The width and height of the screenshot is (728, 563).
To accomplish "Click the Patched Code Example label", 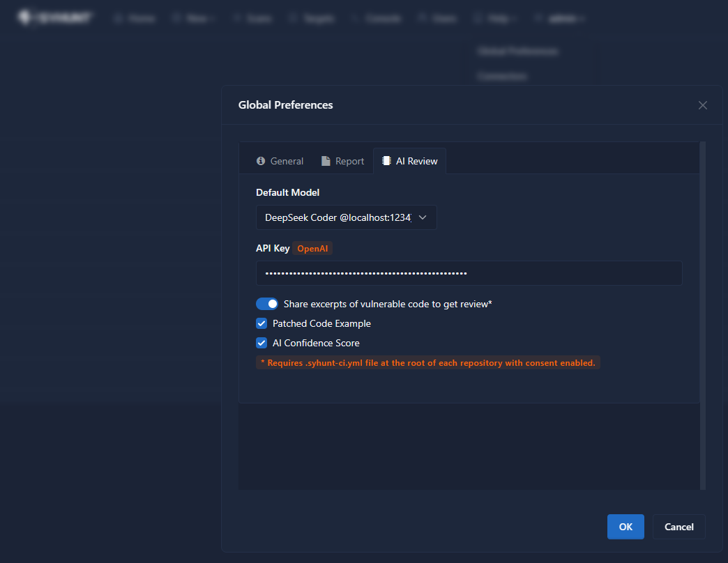I will point(321,323).
